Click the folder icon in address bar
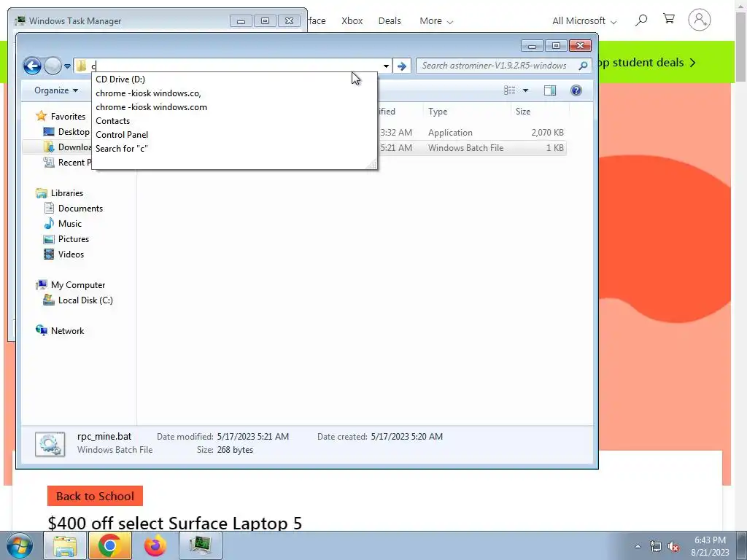Screen dimensions: 747x560 coord(82,66)
